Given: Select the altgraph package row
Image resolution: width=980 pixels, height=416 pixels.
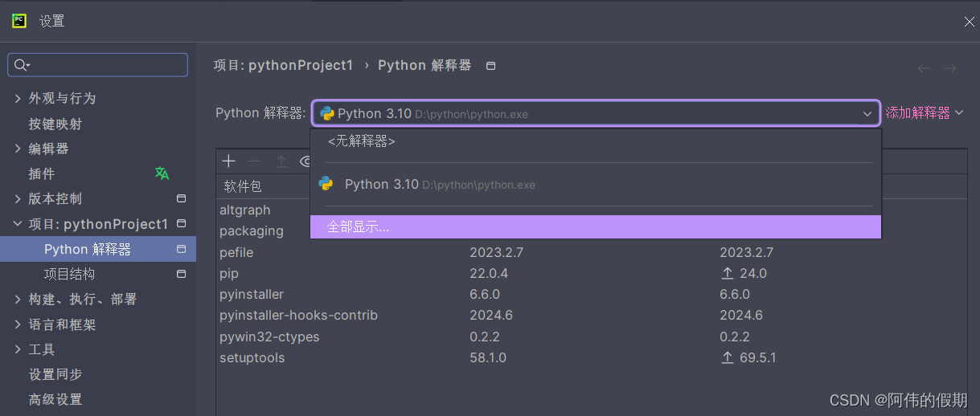Looking at the screenshot, I should click(245, 210).
